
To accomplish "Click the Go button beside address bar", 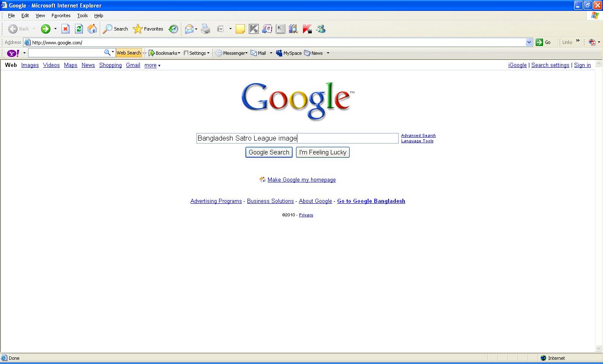I will [544, 42].
